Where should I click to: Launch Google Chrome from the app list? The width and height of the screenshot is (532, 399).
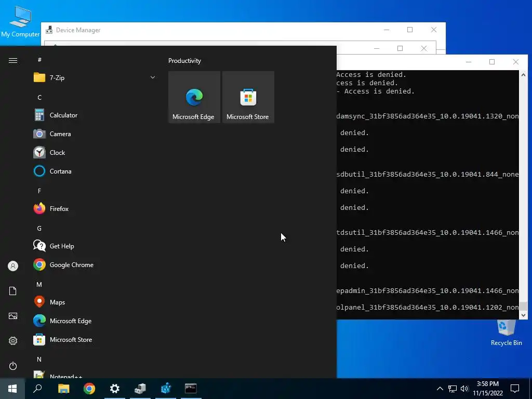point(95,264)
